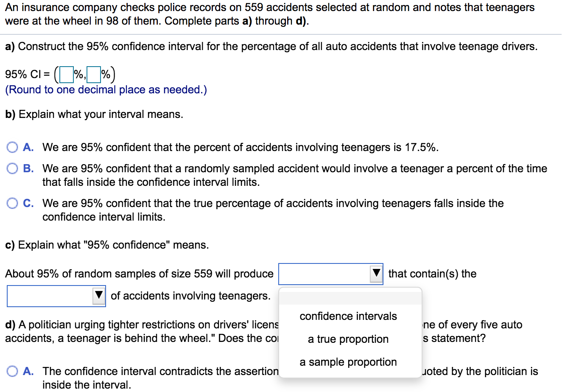
Task: Click the letter B label of part b
Action: [x=28, y=169]
